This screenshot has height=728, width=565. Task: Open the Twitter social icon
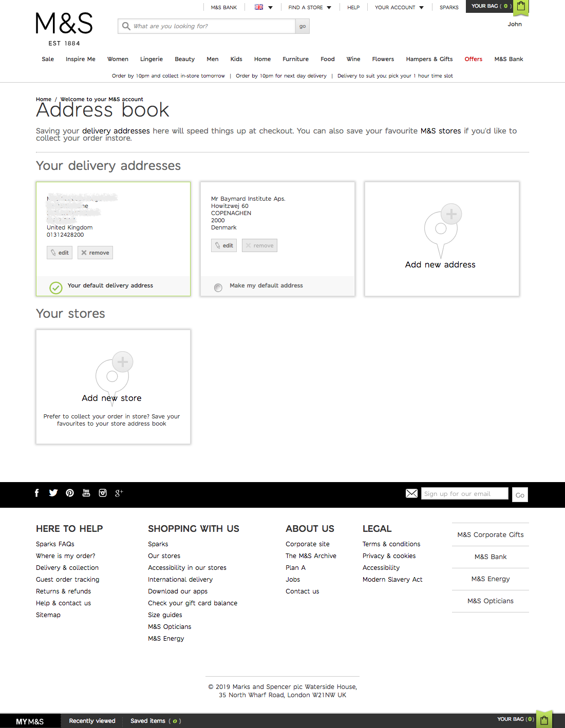click(x=53, y=493)
